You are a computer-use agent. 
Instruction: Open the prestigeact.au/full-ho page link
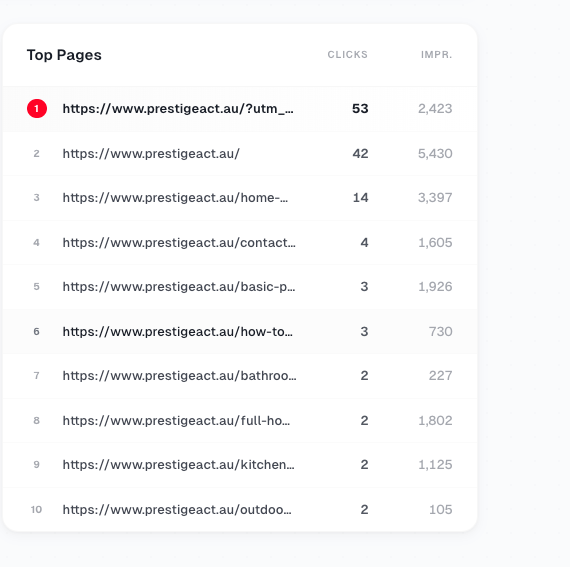[x=176, y=421]
